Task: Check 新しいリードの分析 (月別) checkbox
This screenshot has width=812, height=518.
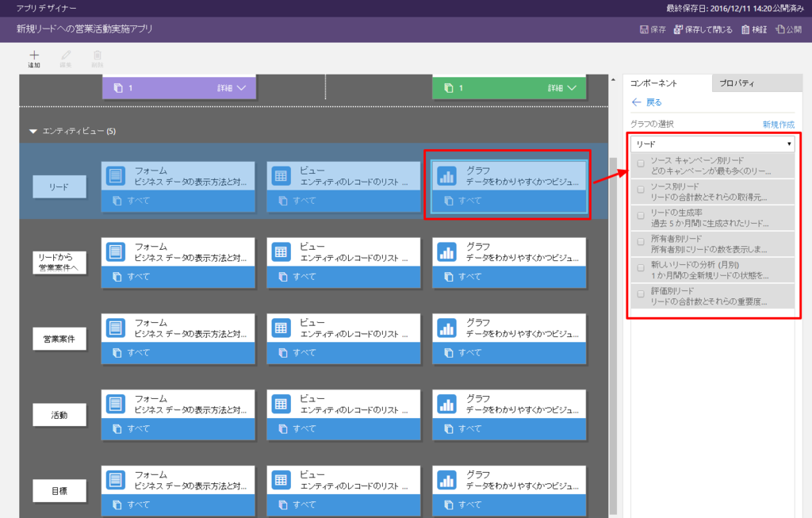Action: click(641, 268)
